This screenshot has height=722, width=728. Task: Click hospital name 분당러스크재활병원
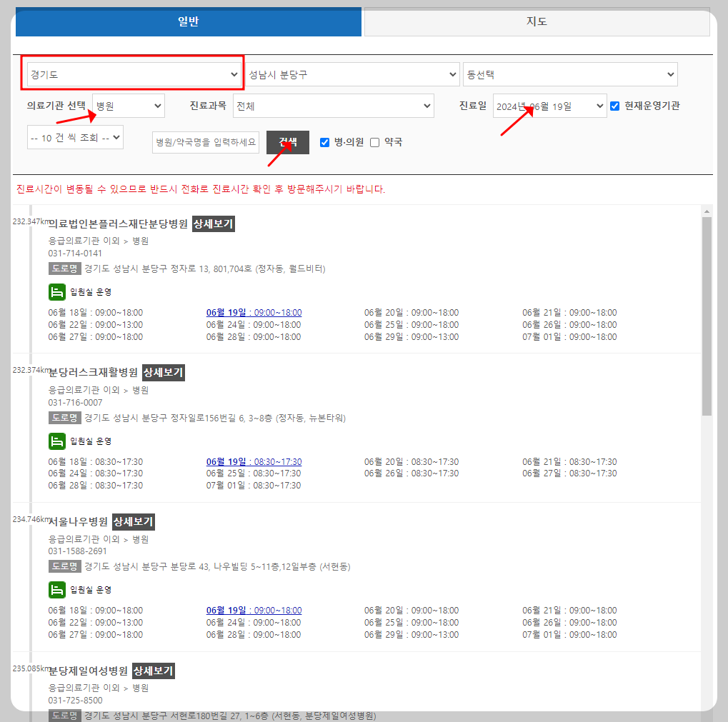click(x=93, y=372)
